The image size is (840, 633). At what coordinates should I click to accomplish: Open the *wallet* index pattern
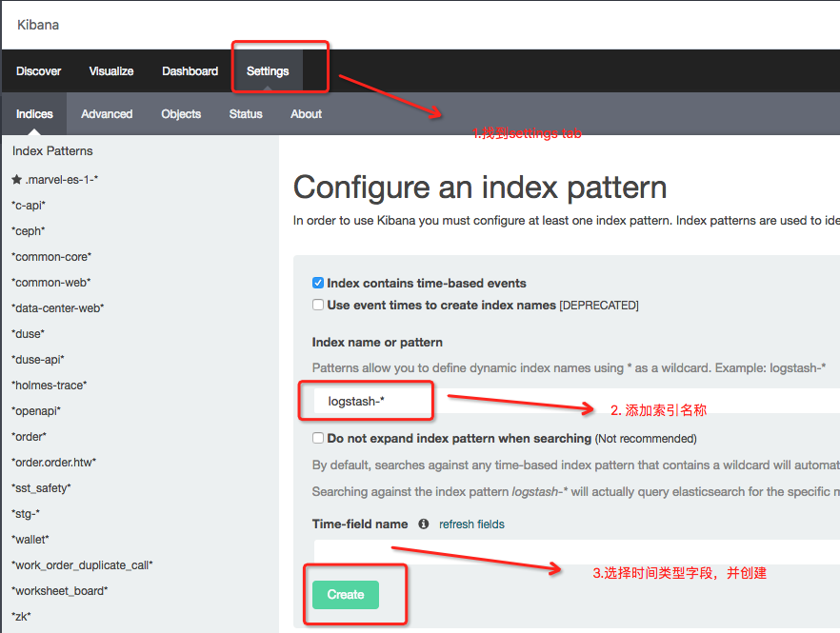click(30, 540)
